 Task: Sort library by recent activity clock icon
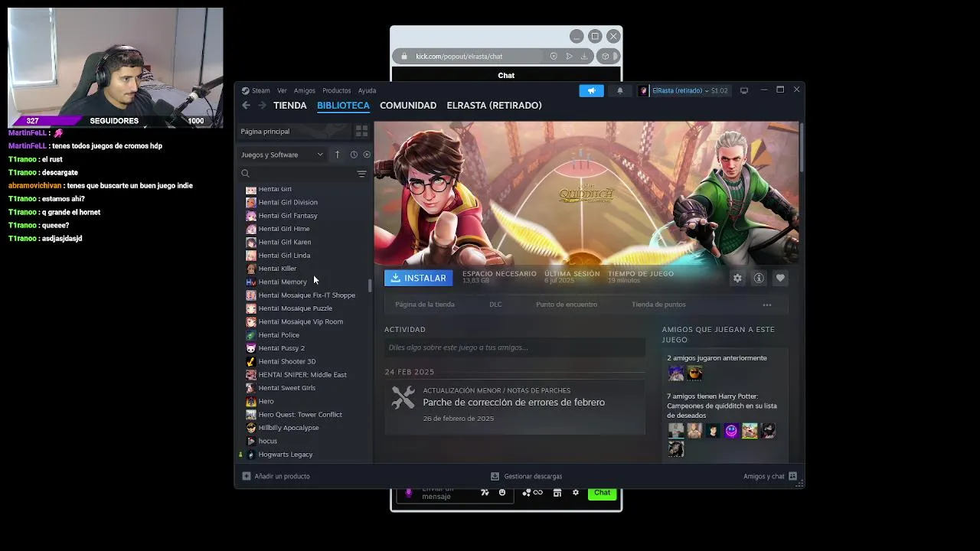click(354, 155)
